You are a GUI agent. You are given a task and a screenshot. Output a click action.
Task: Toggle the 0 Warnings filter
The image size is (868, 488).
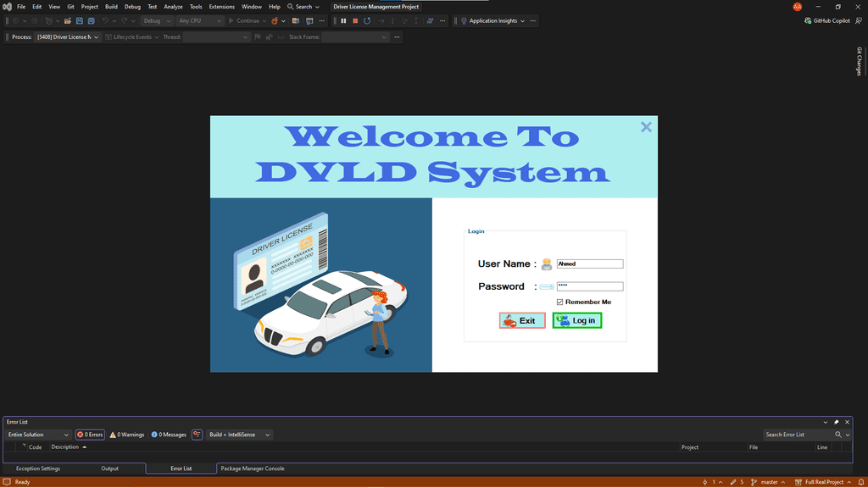(x=127, y=435)
